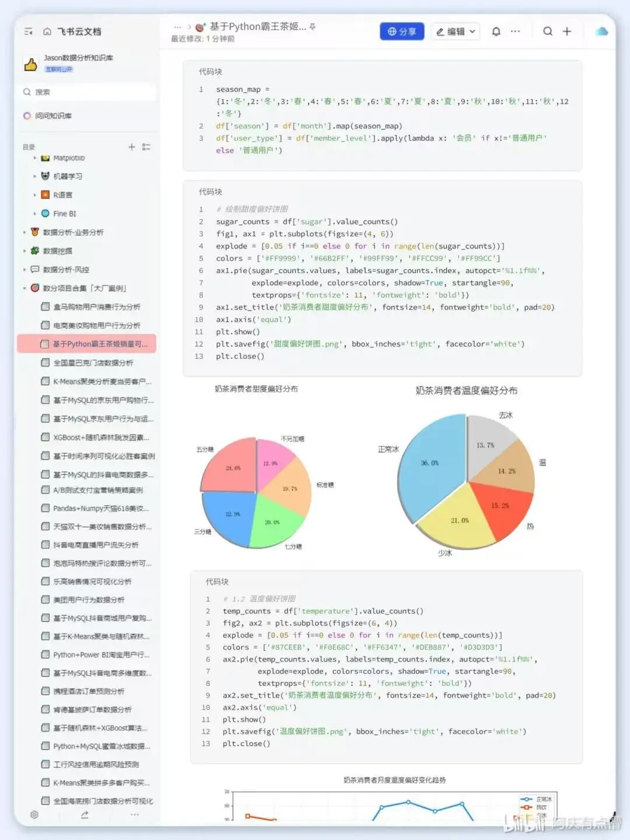Click the 数据分析-风控 speech bubble icon
This screenshot has height=840, width=630.
point(35,269)
